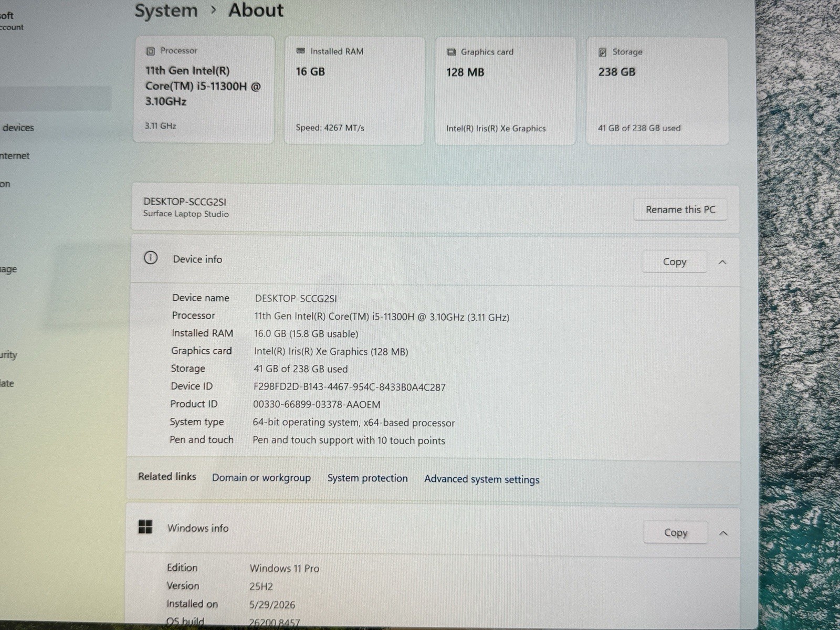Go back to System in breadcrumb
This screenshot has height=630, width=840.
click(x=166, y=11)
